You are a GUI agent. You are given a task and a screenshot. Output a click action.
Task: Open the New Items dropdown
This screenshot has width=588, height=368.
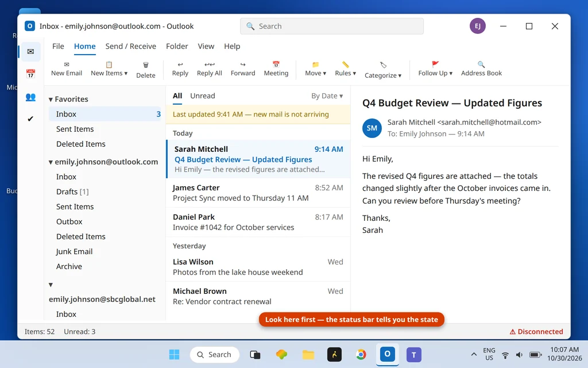(x=109, y=69)
